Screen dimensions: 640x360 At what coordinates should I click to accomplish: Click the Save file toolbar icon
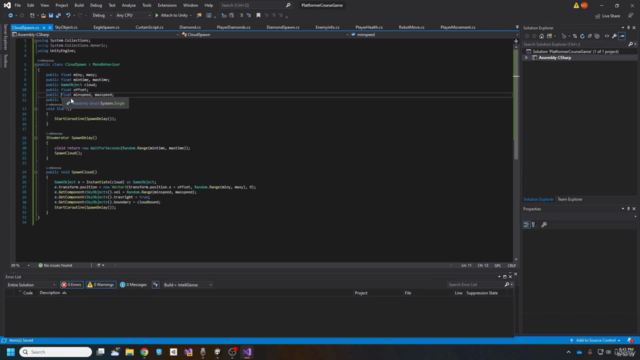coord(51,16)
